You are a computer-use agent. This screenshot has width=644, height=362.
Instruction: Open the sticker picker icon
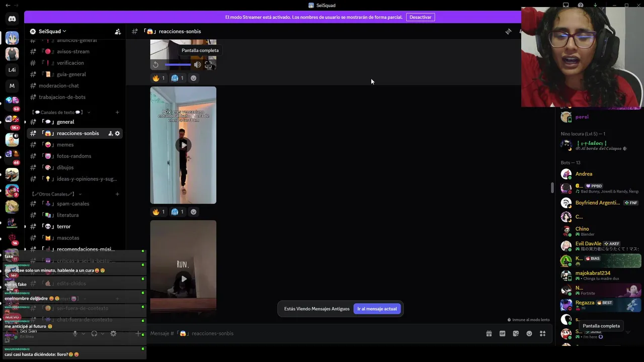[516, 333]
